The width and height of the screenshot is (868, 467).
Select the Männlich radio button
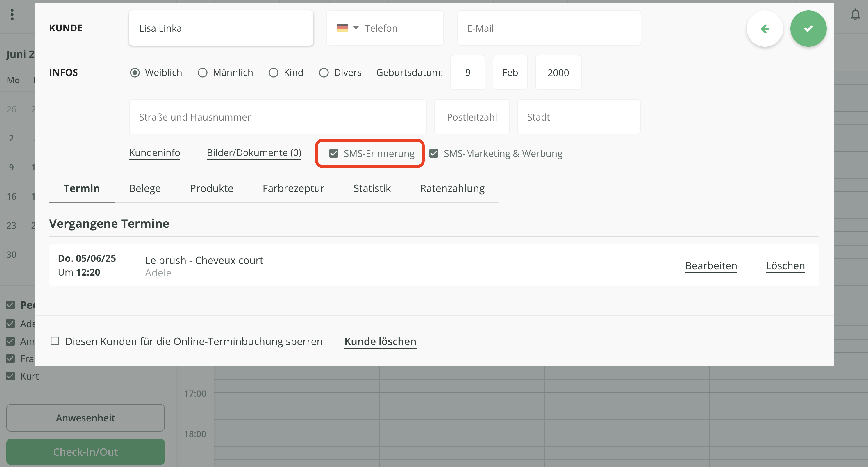[203, 72]
